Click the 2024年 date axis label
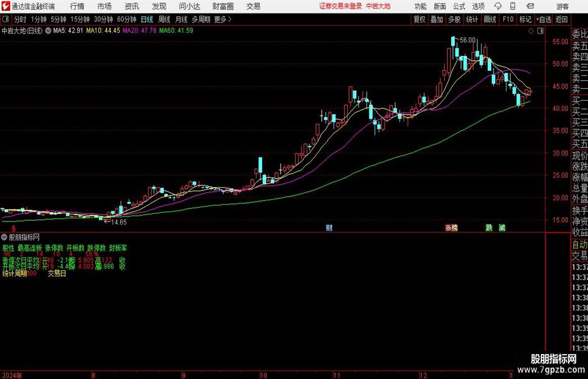 point(12,375)
